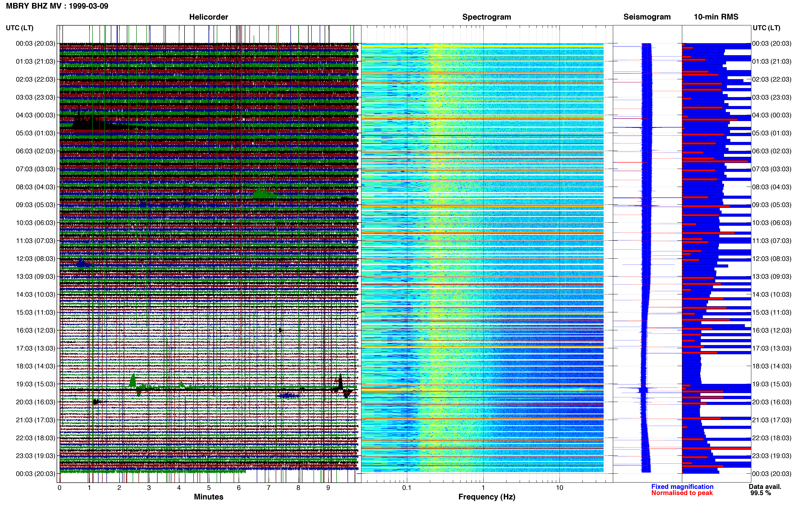Click tick 3 on the Minutes axis
This screenshot has height=508, width=812.
(x=149, y=488)
